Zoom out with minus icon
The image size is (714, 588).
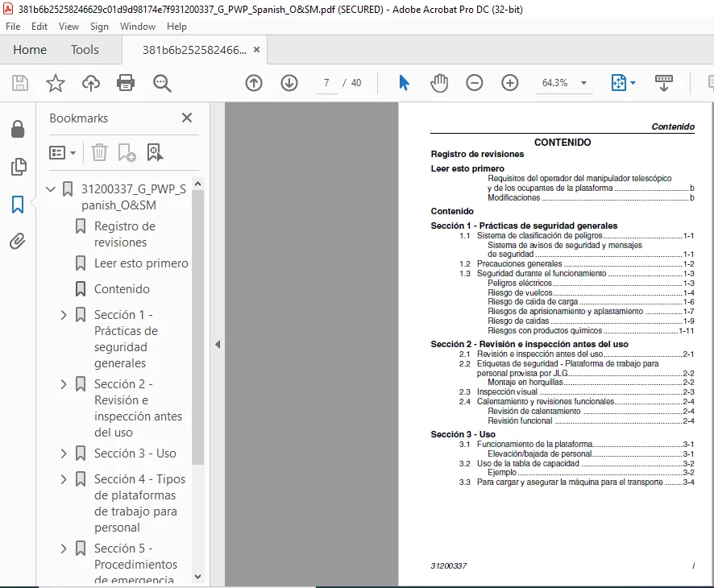point(475,83)
